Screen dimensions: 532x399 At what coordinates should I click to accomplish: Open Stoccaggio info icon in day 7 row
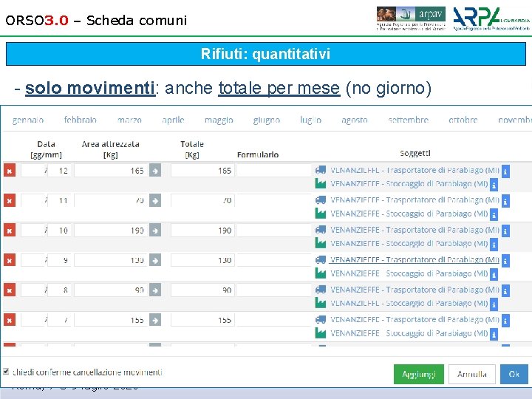tap(494, 334)
